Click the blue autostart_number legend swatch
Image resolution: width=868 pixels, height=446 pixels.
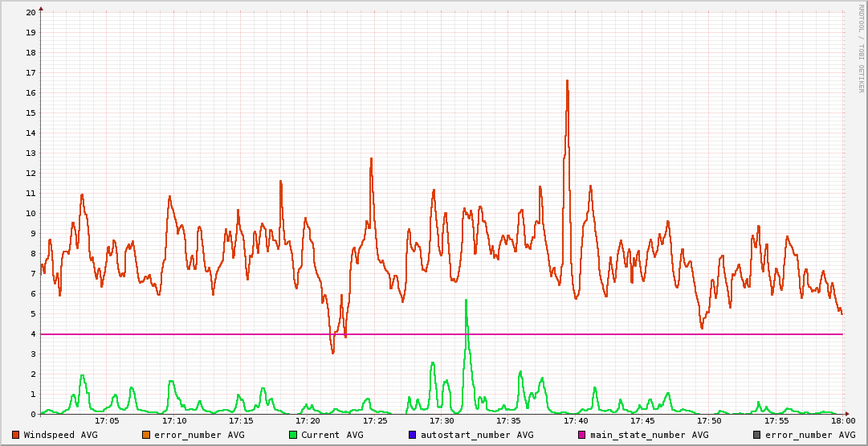point(413,435)
